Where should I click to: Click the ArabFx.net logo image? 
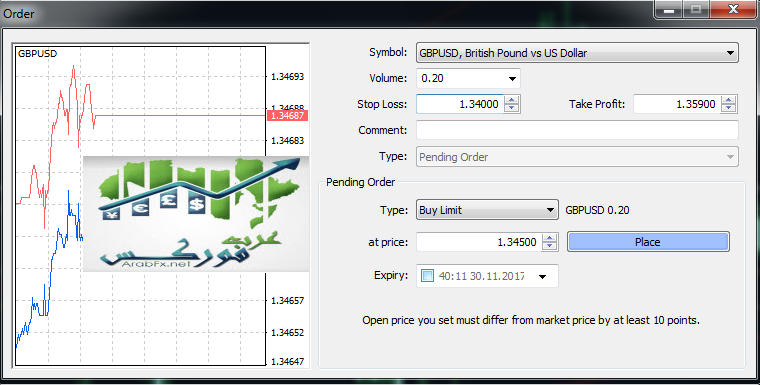(196, 214)
